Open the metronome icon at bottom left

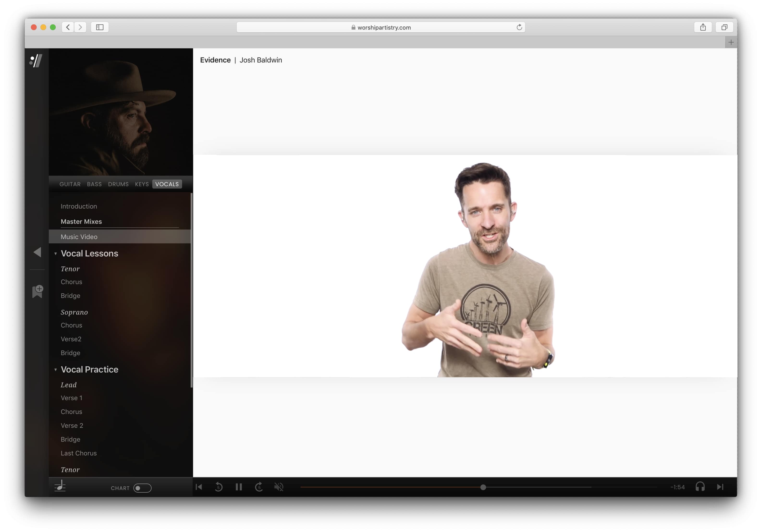click(x=60, y=486)
